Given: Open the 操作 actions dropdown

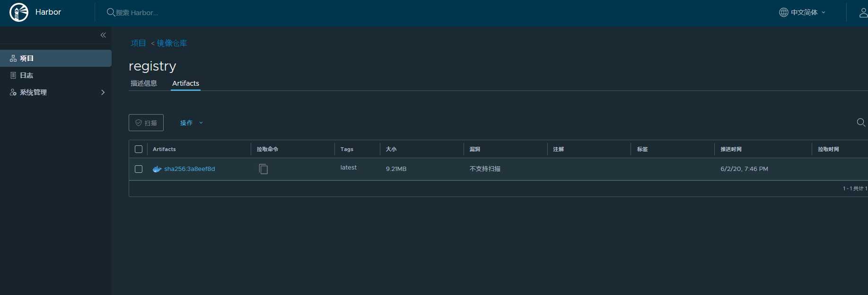Looking at the screenshot, I should tap(192, 123).
